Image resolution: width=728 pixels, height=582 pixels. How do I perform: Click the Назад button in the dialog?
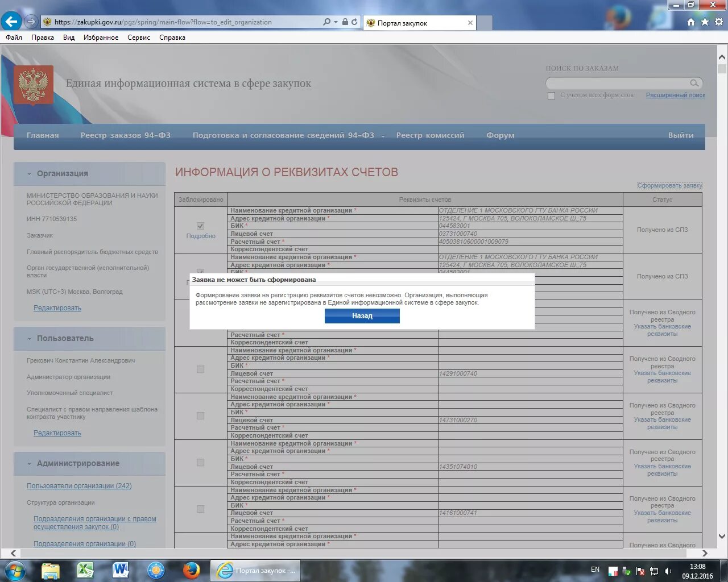[362, 316]
